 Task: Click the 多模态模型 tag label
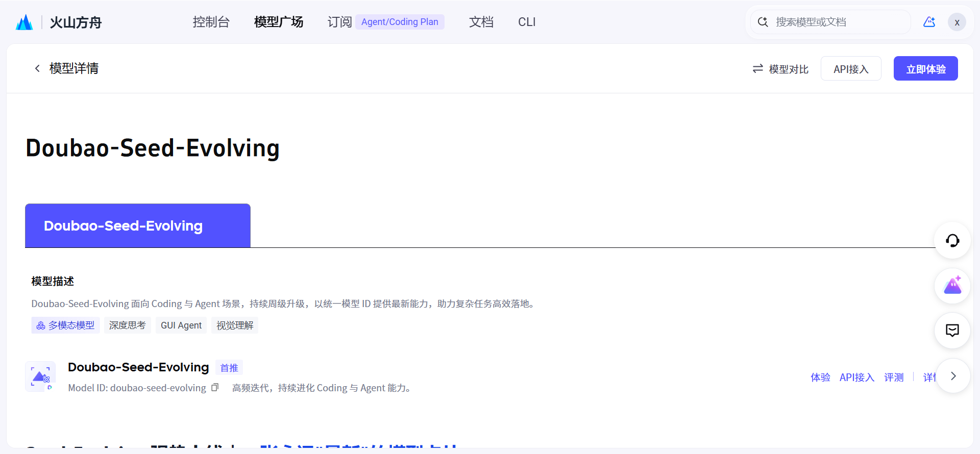(71, 325)
